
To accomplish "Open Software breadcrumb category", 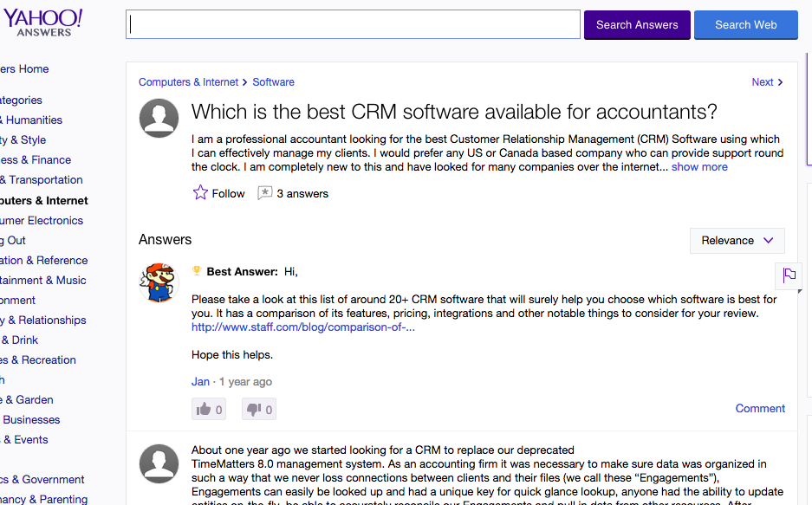I will (273, 82).
